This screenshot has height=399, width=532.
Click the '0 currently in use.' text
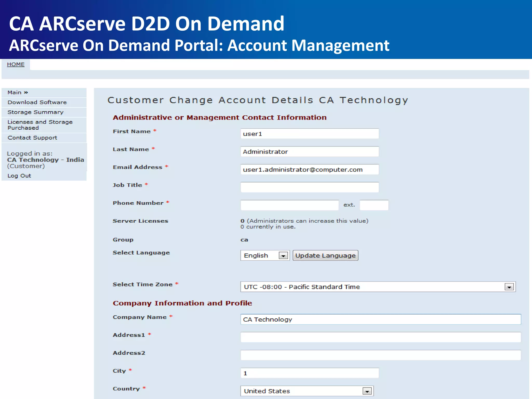[x=268, y=227]
